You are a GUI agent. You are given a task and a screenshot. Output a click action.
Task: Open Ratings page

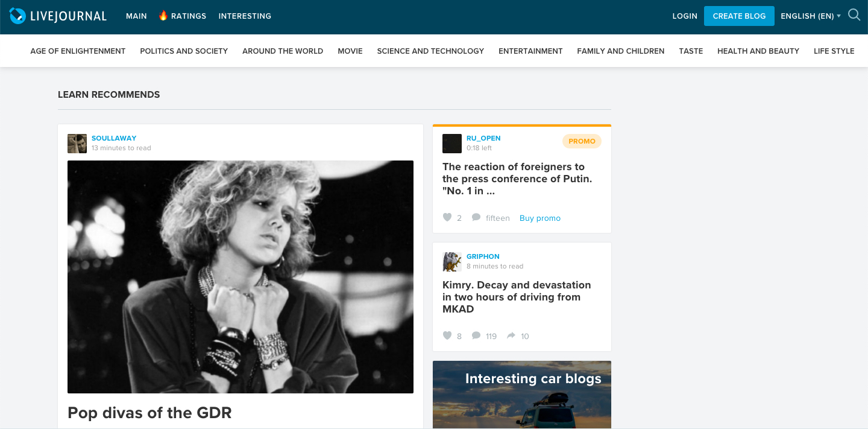click(189, 16)
